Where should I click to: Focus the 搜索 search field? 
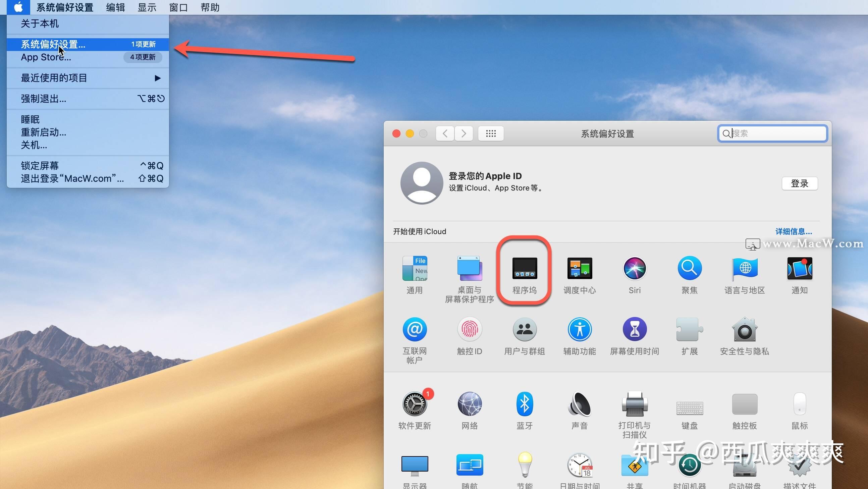(772, 133)
